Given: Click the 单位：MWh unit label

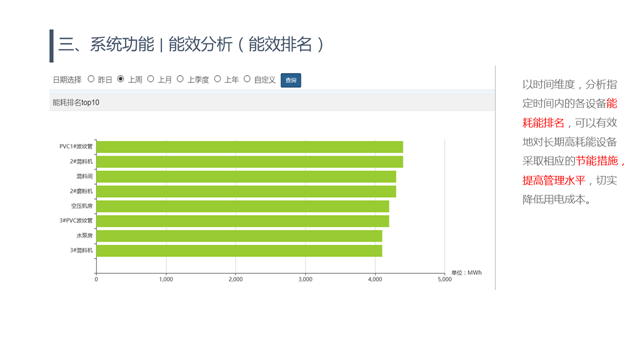Looking at the screenshot, I should (467, 272).
